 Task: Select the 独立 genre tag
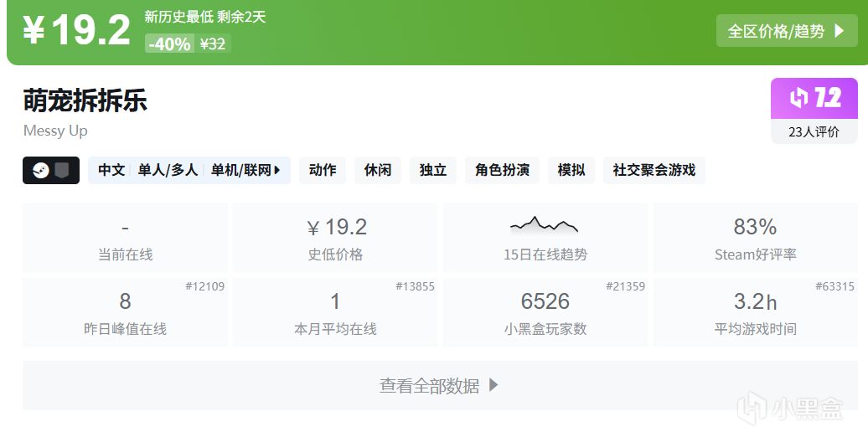coord(433,171)
